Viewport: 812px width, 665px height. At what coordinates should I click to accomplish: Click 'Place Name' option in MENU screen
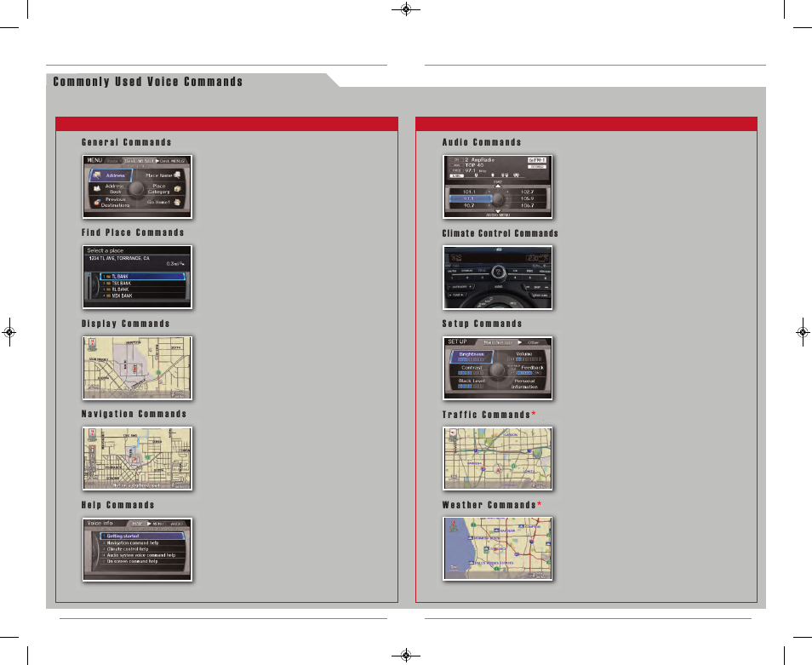point(162,175)
